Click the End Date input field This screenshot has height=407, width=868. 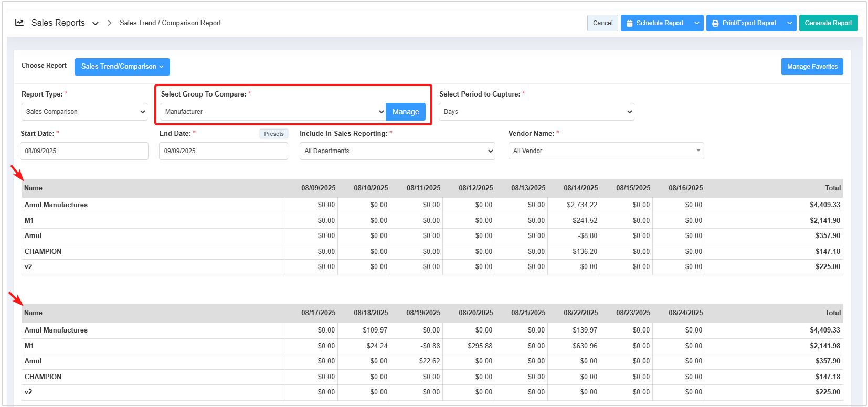pyautogui.click(x=223, y=151)
